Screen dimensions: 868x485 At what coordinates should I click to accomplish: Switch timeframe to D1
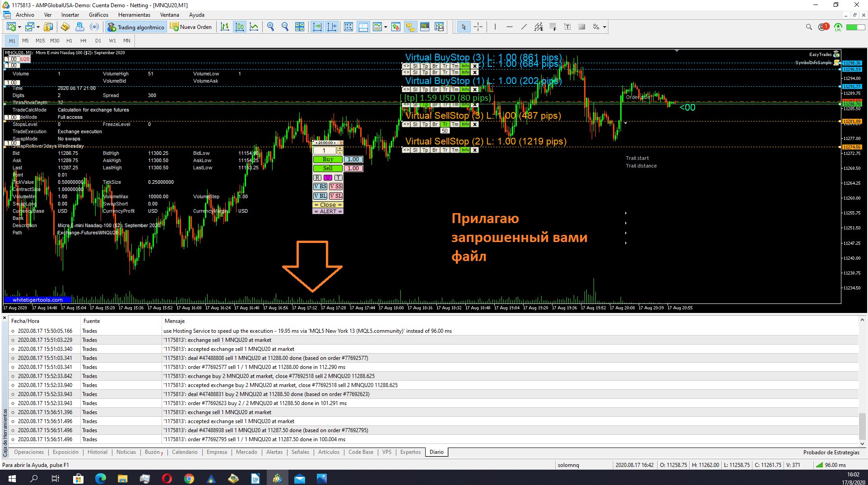[x=98, y=41]
